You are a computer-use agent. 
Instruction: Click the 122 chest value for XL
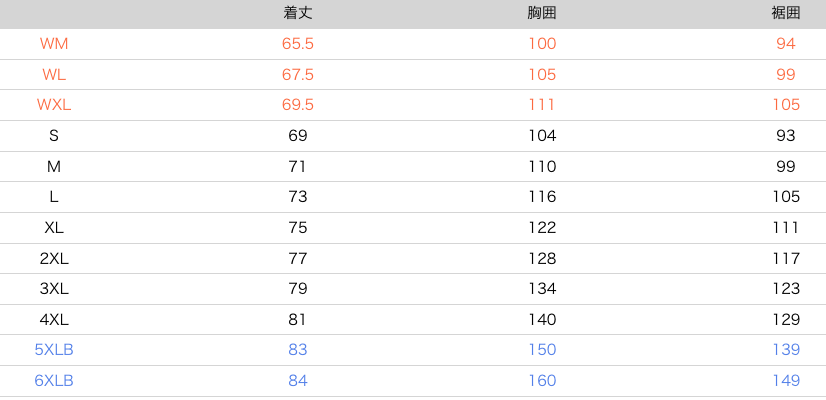point(542,228)
